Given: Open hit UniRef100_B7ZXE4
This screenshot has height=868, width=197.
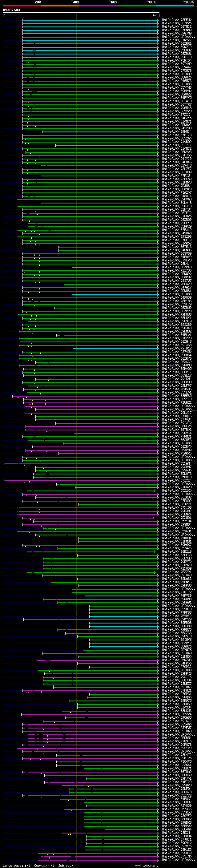Looking at the screenshot, I should click(177, 481).
